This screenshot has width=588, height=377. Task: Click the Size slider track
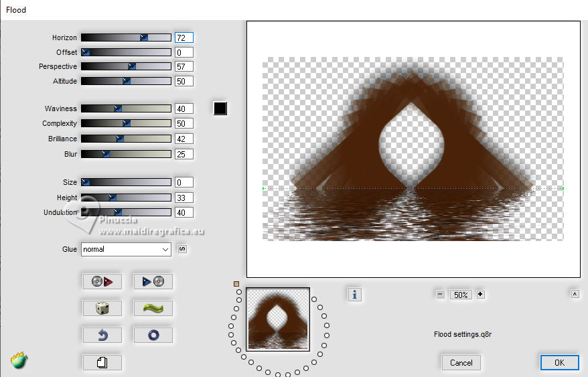(126, 182)
